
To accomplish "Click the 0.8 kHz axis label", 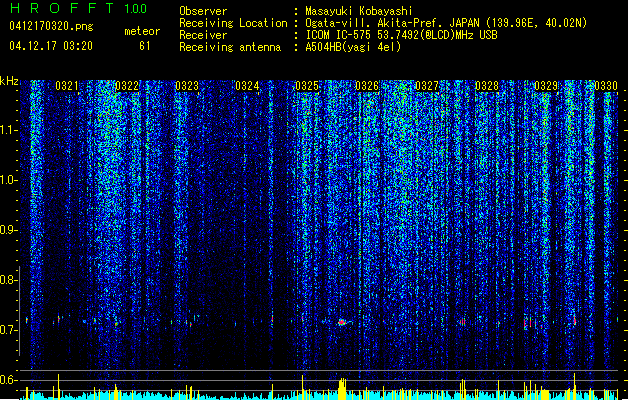I will tap(9, 280).
